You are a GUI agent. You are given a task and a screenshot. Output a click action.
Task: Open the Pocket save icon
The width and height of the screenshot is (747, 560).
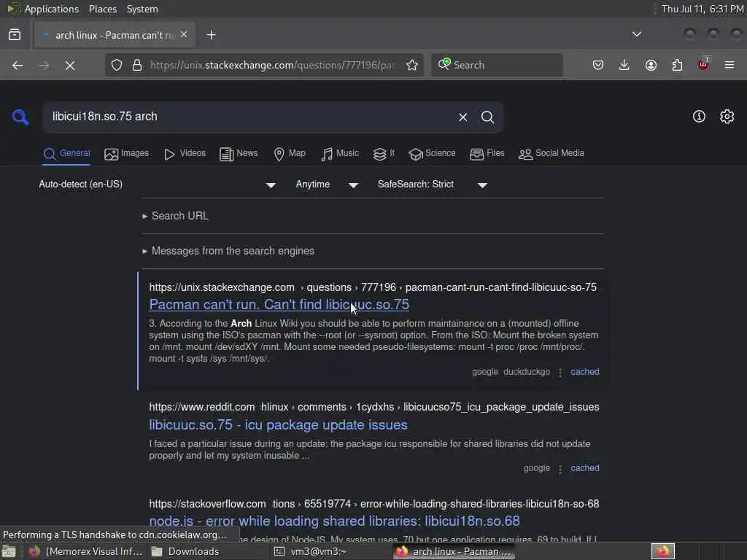[x=598, y=65]
